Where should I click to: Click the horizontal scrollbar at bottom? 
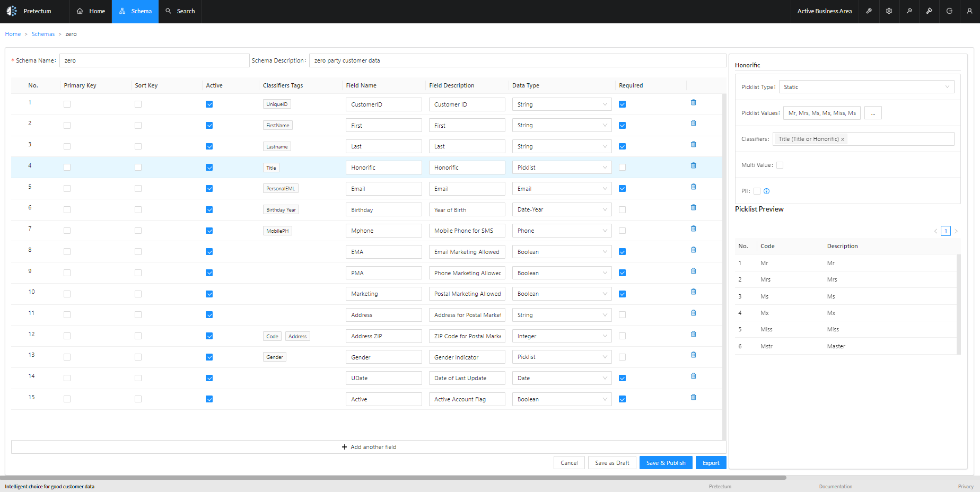tap(393, 478)
